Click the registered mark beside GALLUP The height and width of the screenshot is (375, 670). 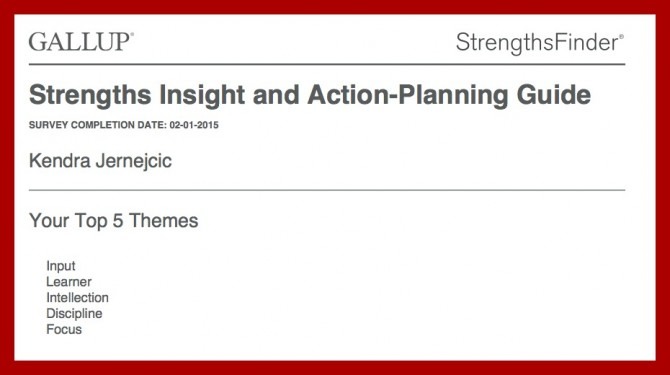(132, 34)
